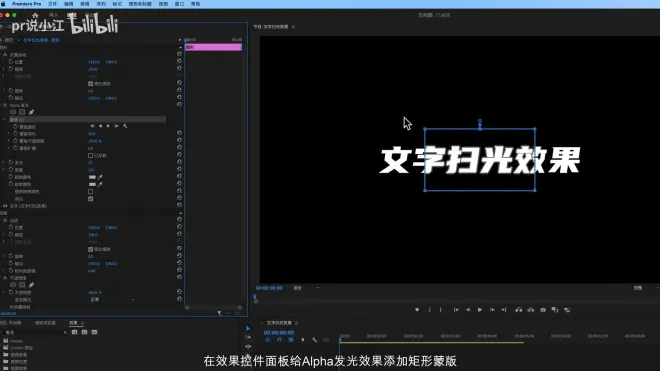This screenshot has width=660, height=371.
Task: Open the 文件 menu
Action: (53, 4)
